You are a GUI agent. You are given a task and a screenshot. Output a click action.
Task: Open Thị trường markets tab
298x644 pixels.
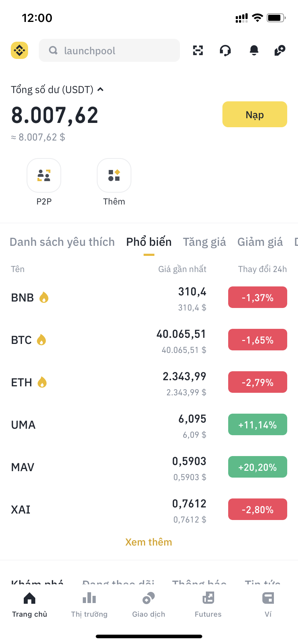click(x=89, y=604)
